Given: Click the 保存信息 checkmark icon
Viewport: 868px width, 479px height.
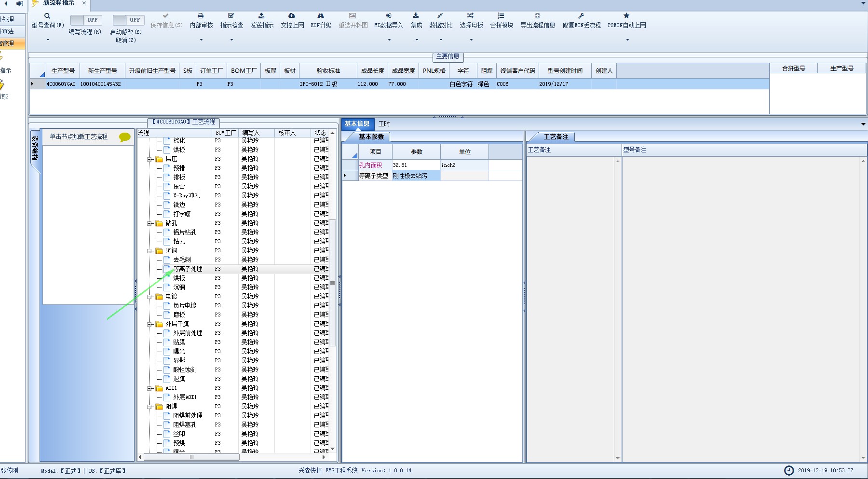Looking at the screenshot, I should [x=166, y=16].
